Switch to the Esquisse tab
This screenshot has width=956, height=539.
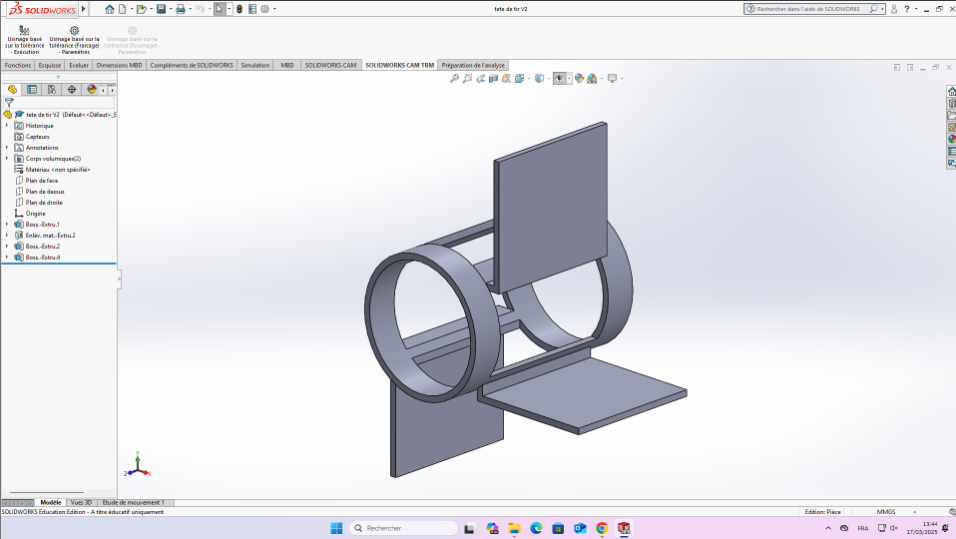coord(50,65)
